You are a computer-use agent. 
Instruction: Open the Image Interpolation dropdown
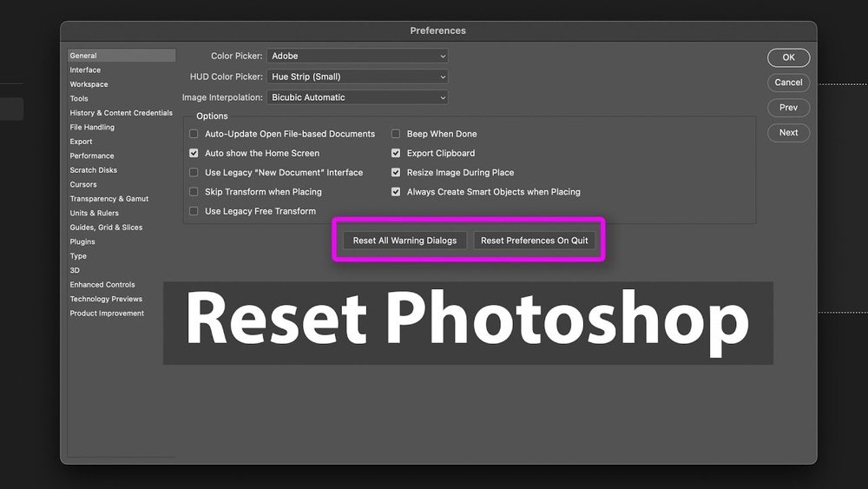[357, 97]
